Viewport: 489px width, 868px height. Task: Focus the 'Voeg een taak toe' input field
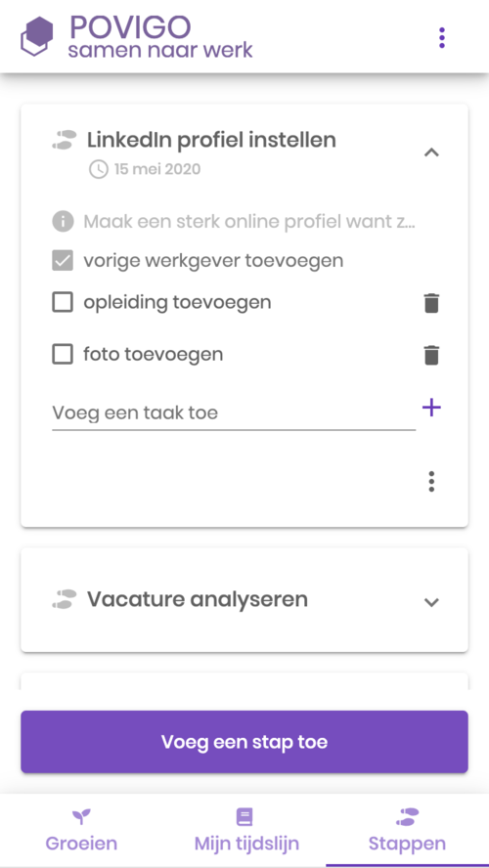point(234,412)
